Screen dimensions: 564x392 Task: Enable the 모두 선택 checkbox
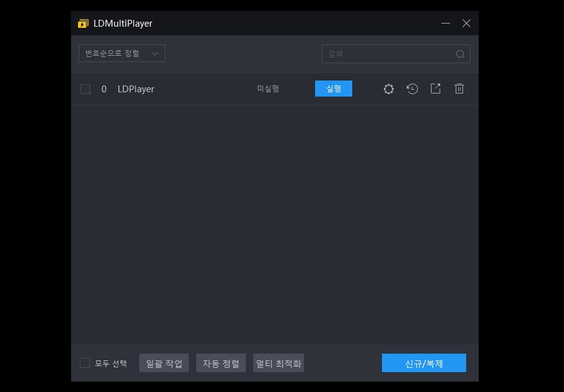[85, 363]
